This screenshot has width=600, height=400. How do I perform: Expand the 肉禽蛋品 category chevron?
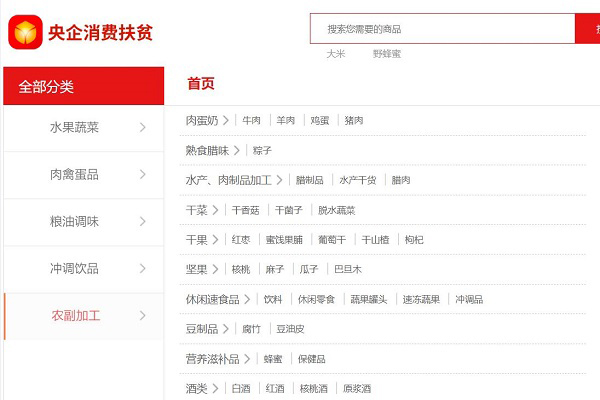pos(143,174)
